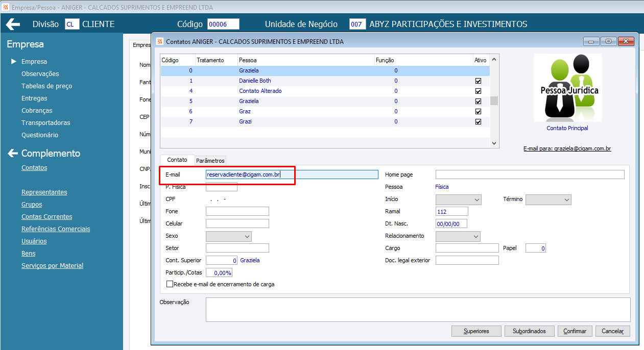This screenshot has width=644, height=350.
Task: Open the Relacionamento combo box
Action: pyautogui.click(x=458, y=236)
